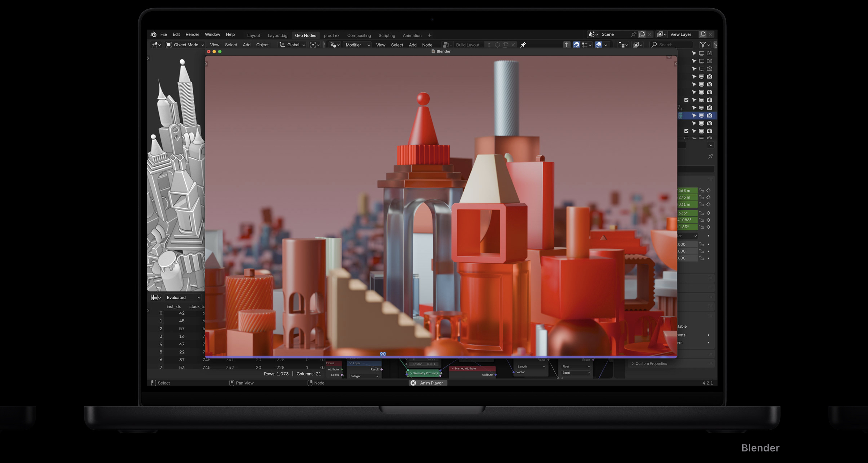Viewport: 868px width, 463px height.
Task: Open the Render menu
Action: pos(192,34)
